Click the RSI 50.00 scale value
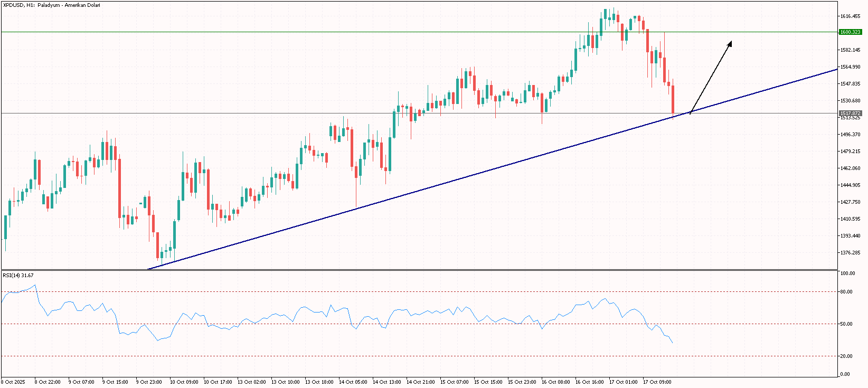Screen dimensions: 868x388 [846, 324]
